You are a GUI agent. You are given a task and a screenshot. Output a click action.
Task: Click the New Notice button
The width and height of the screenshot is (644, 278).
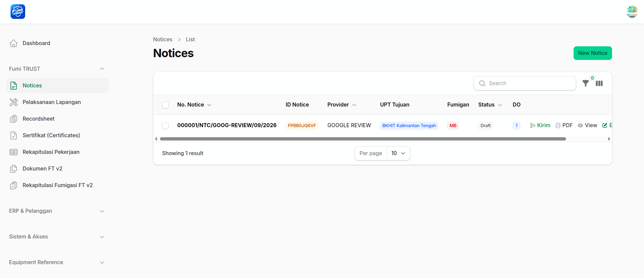pos(593,53)
